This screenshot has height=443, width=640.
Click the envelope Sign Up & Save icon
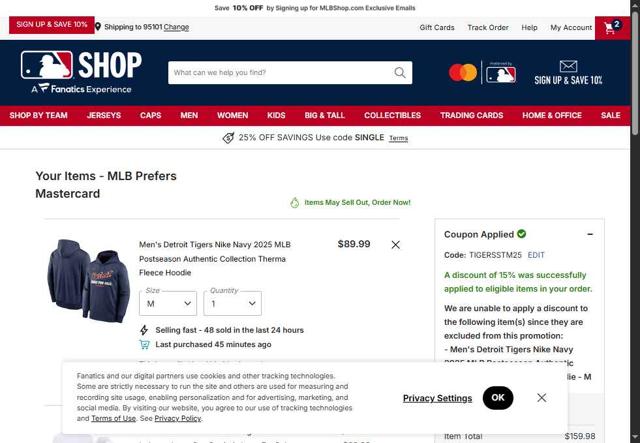(x=568, y=66)
